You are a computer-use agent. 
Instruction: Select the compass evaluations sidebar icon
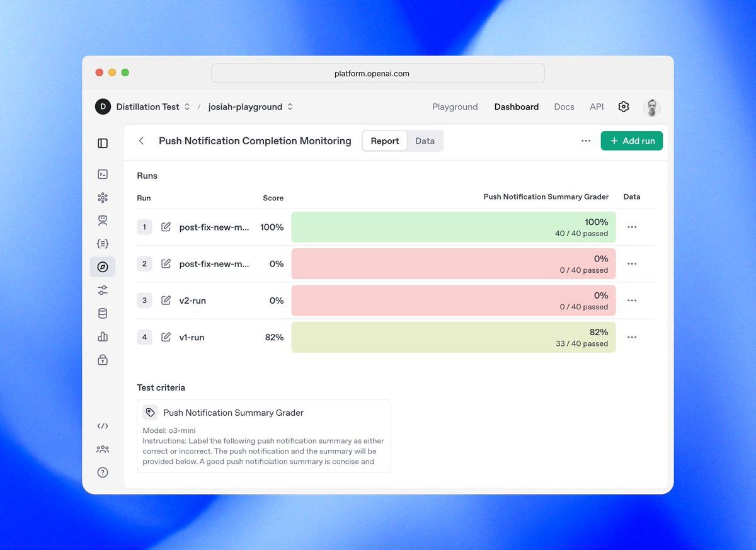pyautogui.click(x=103, y=267)
